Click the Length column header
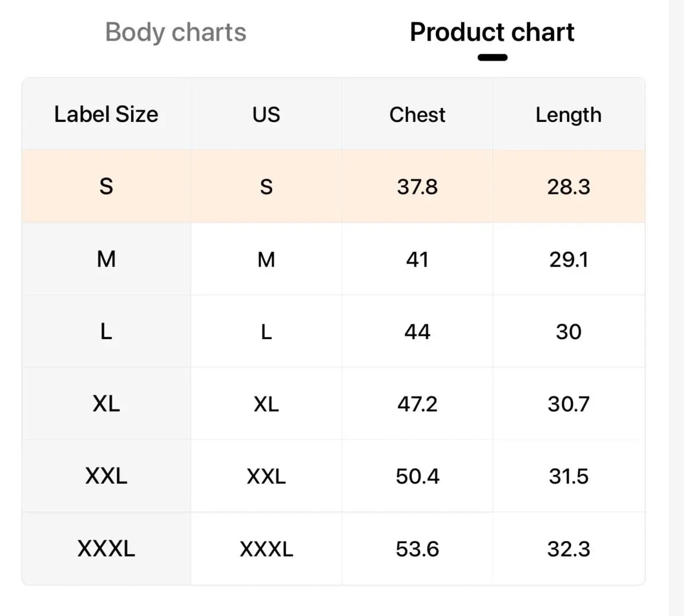This screenshot has width=684, height=616. click(x=568, y=115)
